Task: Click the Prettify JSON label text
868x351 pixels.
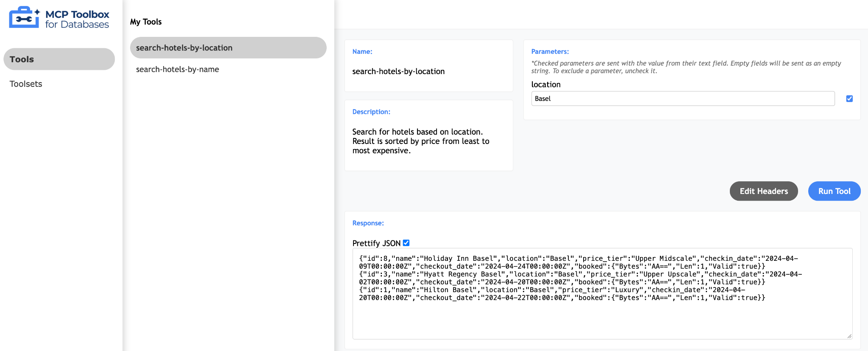Action: point(376,243)
